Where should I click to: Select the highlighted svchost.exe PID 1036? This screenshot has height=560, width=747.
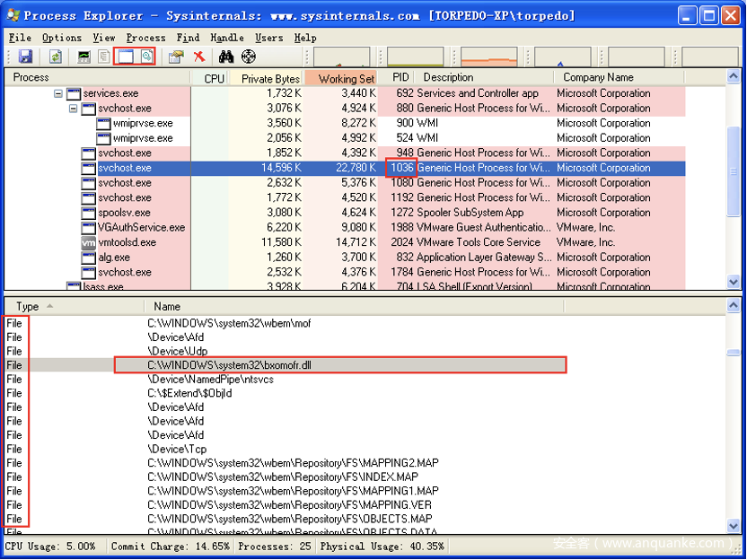tap(345, 168)
